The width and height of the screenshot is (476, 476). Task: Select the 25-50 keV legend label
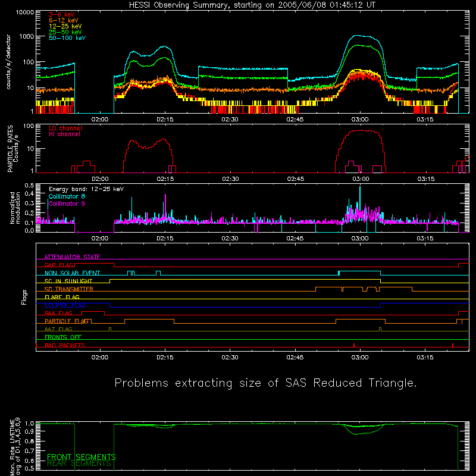coord(65,32)
